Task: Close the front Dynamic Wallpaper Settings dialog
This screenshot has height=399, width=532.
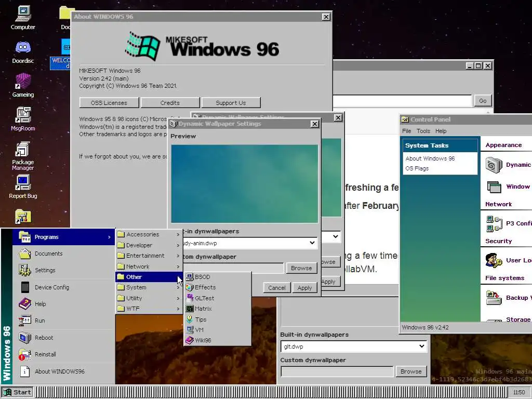Action: pyautogui.click(x=314, y=124)
